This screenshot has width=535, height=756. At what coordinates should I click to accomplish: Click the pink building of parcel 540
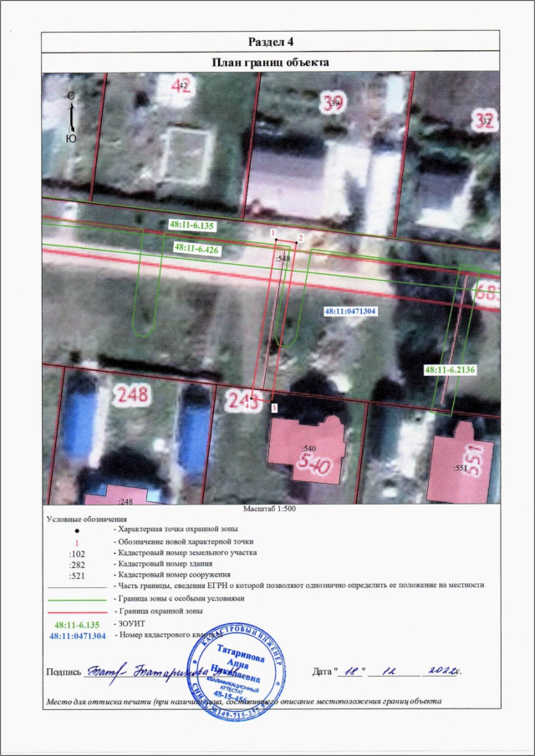click(x=307, y=451)
